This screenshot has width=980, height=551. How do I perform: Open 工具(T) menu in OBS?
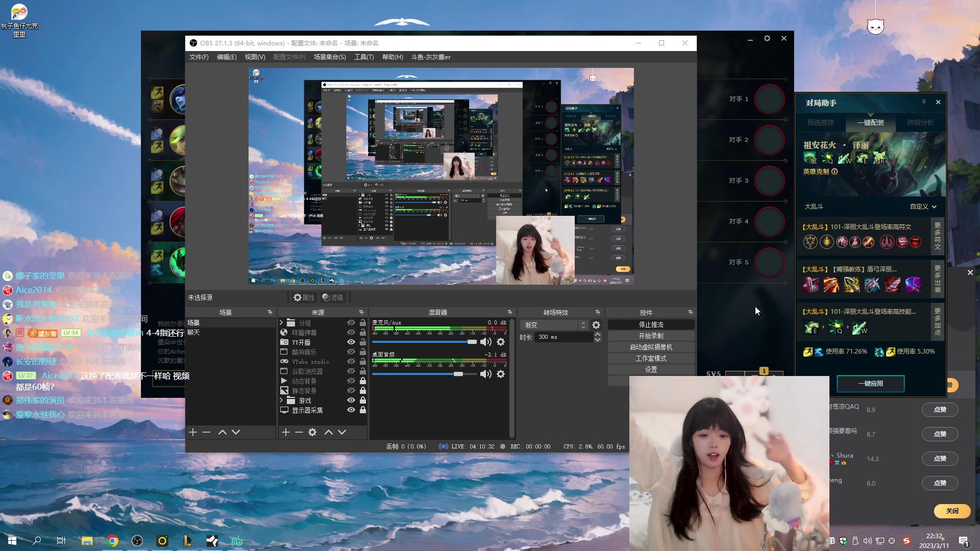(x=364, y=57)
